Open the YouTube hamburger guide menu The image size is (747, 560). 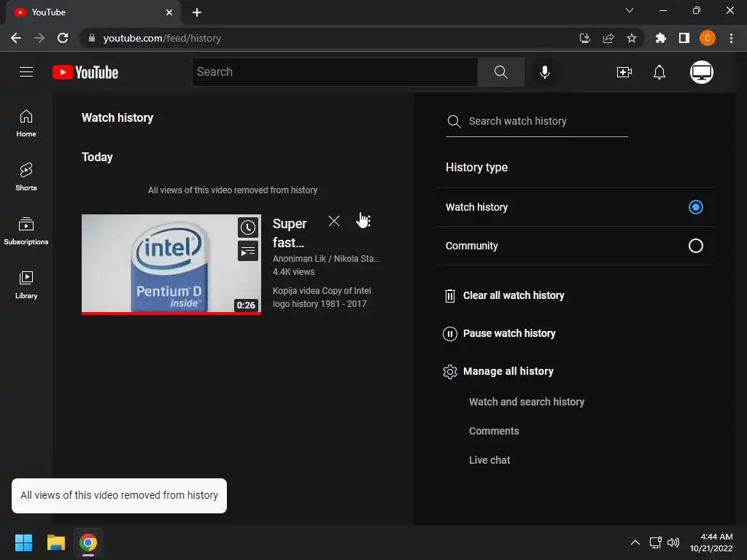coord(26,72)
